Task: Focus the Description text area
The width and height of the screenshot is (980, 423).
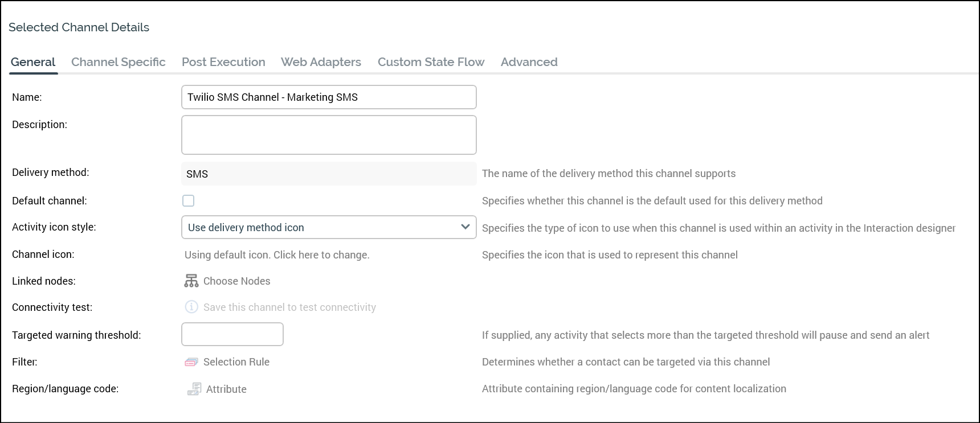Action: (x=329, y=135)
